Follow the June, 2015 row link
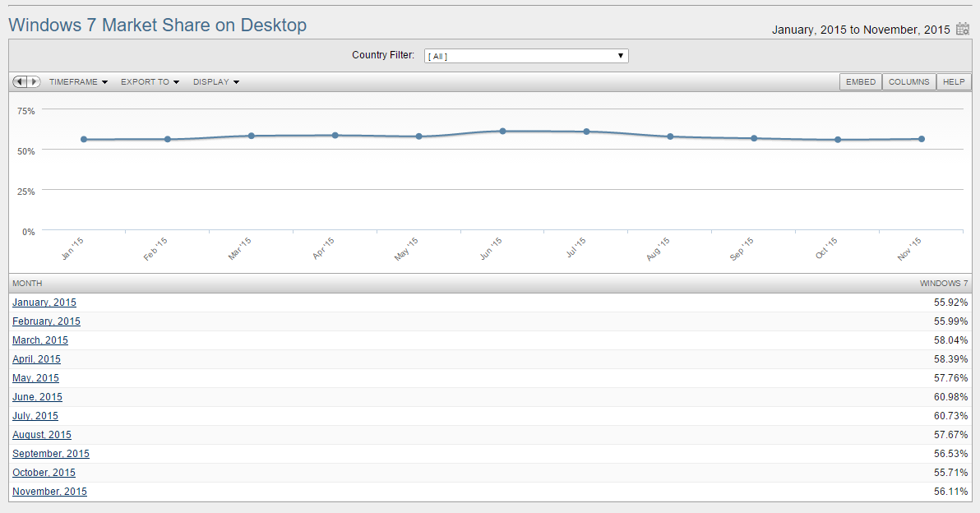Screen dimensions: 980x513 click(37, 397)
